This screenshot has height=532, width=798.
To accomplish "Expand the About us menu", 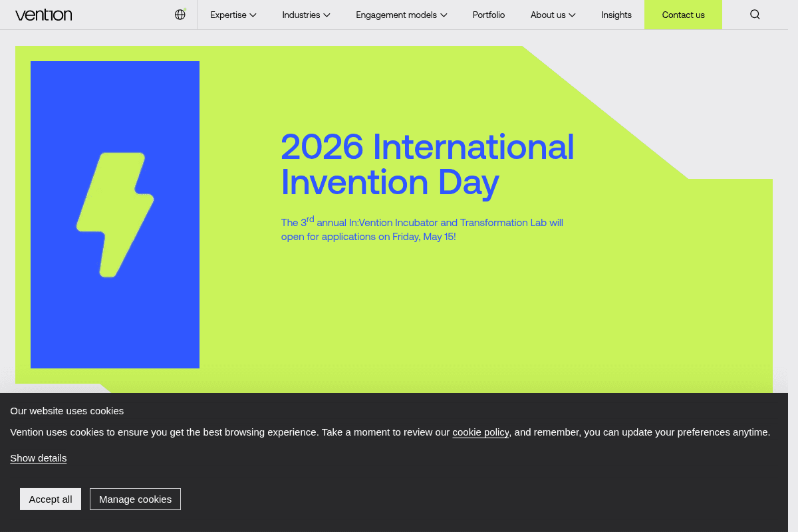I will 553,15.
